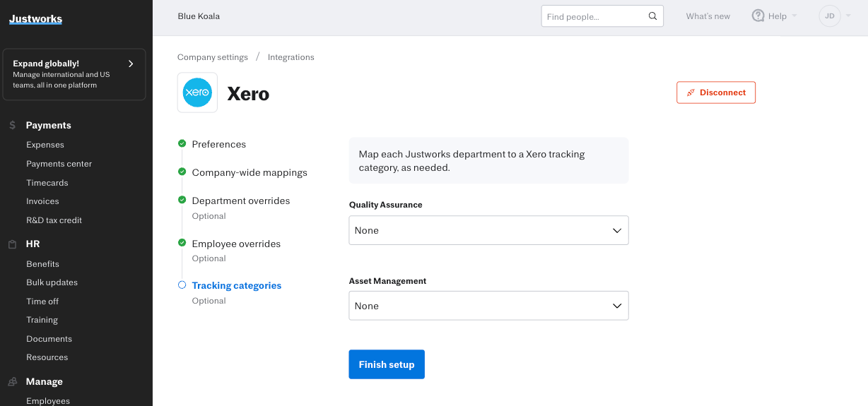Open the Asset Management tracking category dropdown

(488, 306)
